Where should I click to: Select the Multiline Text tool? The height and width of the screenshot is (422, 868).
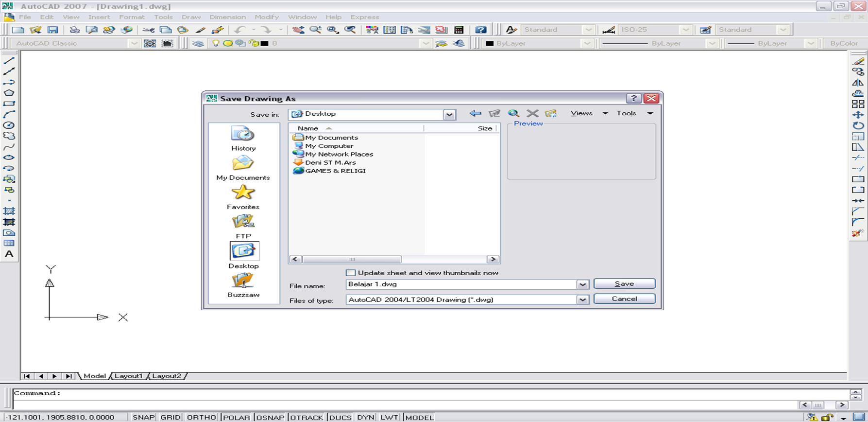(9, 254)
